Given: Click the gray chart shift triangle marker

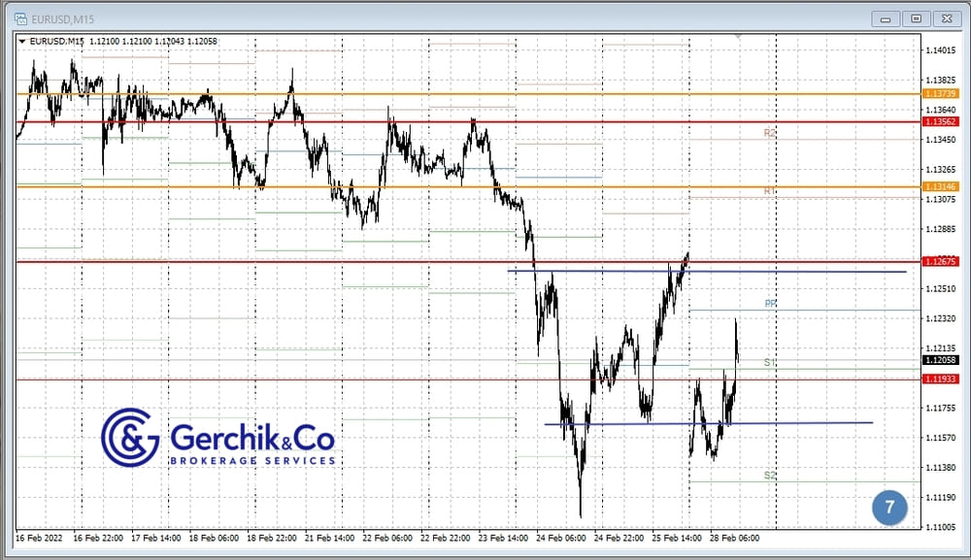Looking at the screenshot, I should pos(739,36).
